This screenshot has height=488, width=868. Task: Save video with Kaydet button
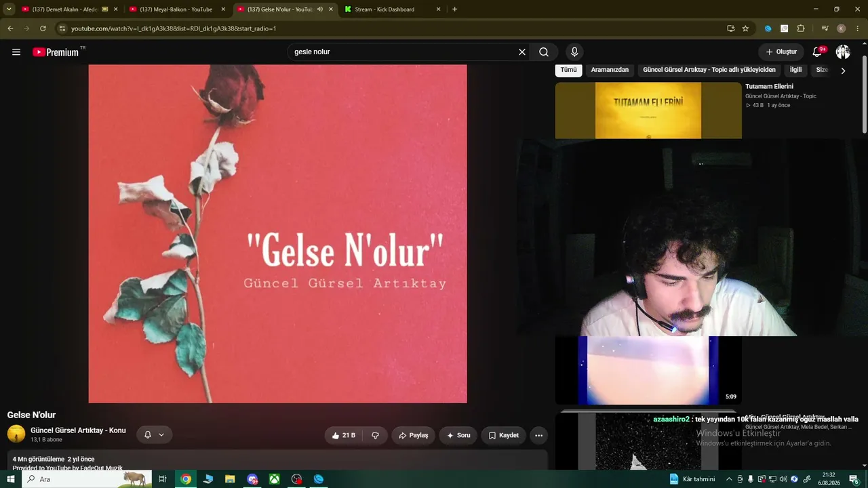tap(503, 435)
